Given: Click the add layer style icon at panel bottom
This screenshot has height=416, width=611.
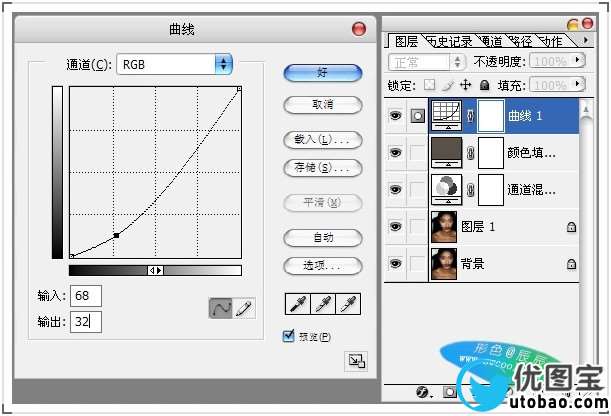Looking at the screenshot, I should coord(422,392).
